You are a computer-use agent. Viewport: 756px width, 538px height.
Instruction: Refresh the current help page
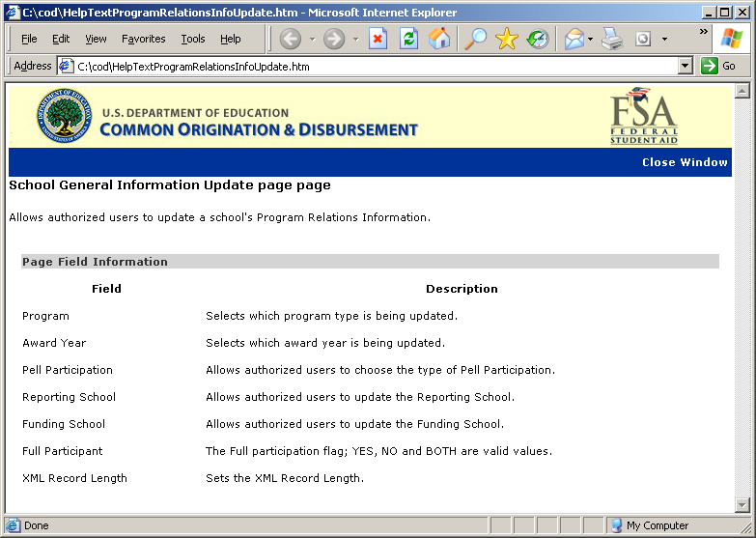pos(408,39)
